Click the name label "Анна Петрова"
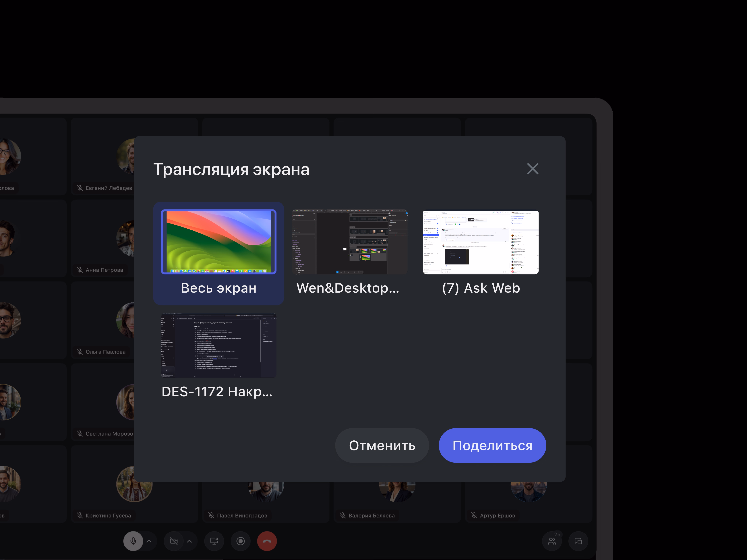 104,270
